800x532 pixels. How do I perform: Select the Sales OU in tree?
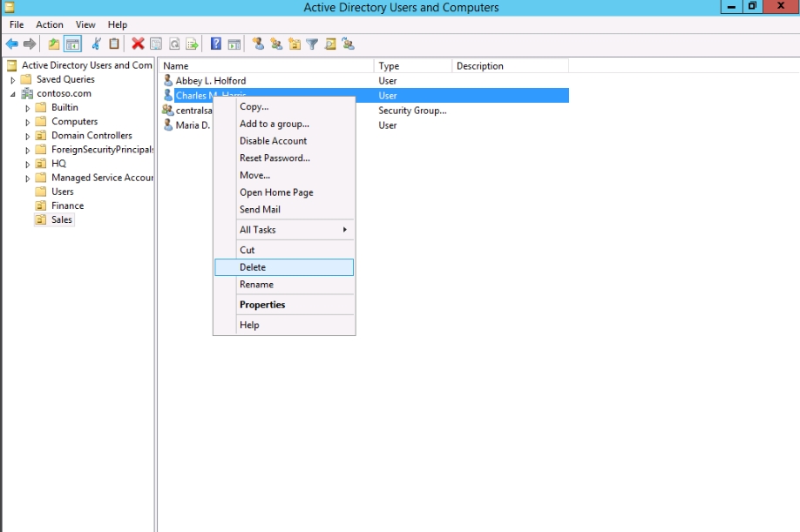click(62, 219)
